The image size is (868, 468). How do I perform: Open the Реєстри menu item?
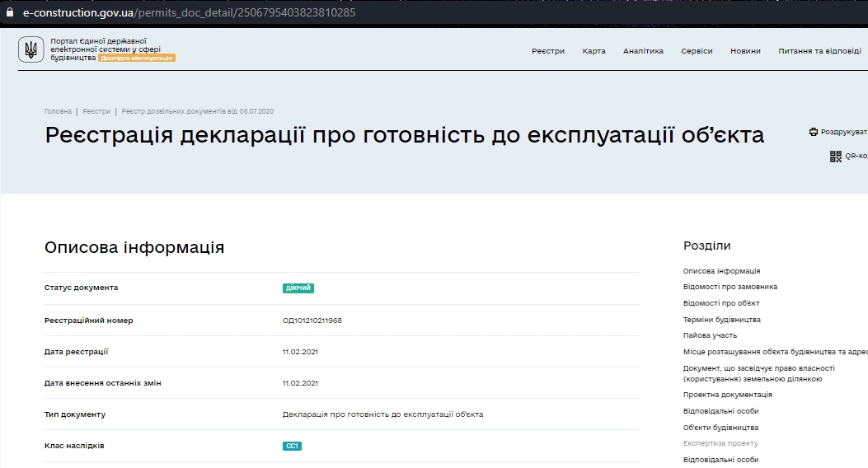click(548, 51)
